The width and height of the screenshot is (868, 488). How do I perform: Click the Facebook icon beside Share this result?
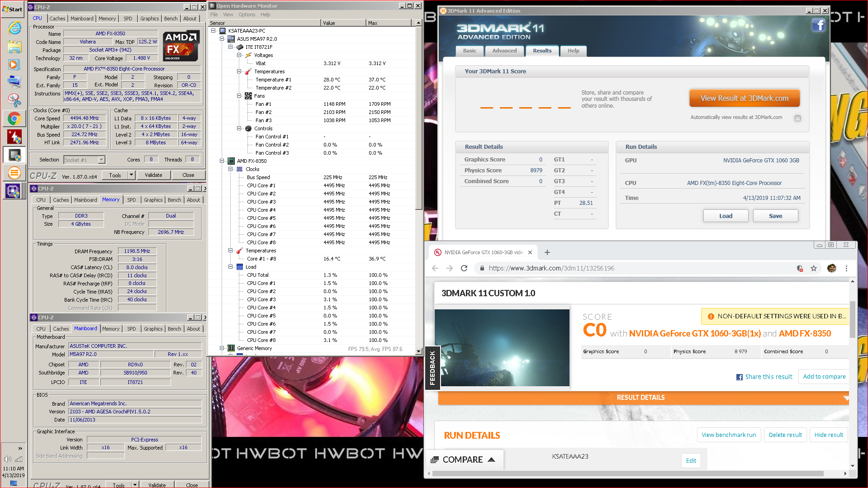(x=739, y=377)
